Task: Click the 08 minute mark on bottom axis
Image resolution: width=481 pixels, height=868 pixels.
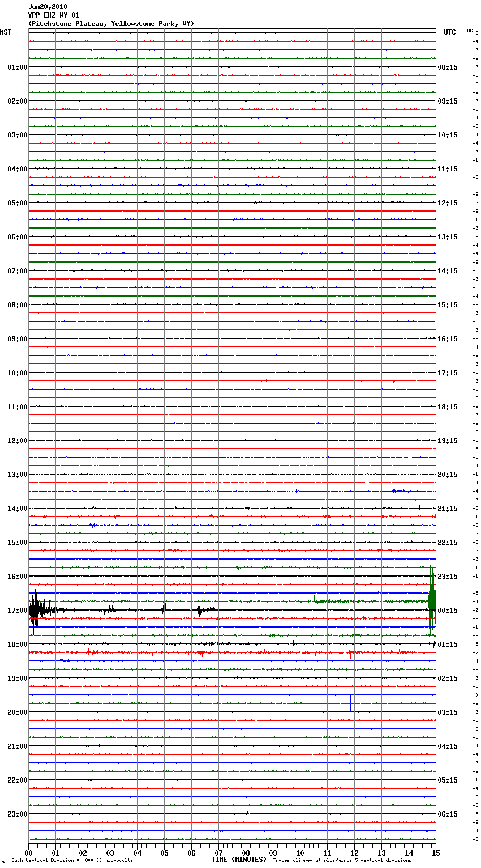Action: click(246, 853)
